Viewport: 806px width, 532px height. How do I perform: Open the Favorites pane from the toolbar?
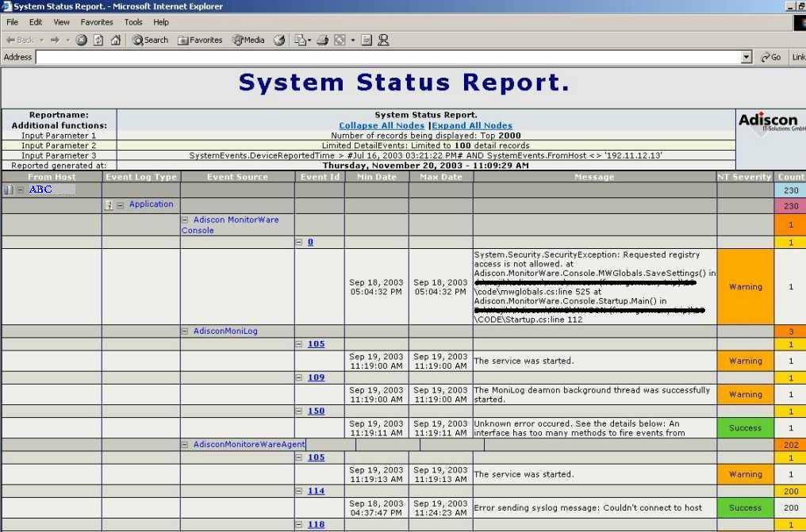[x=199, y=40]
